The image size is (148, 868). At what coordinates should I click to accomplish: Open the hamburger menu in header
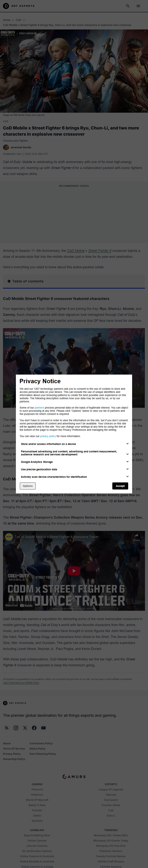pyautogui.click(x=138, y=6)
